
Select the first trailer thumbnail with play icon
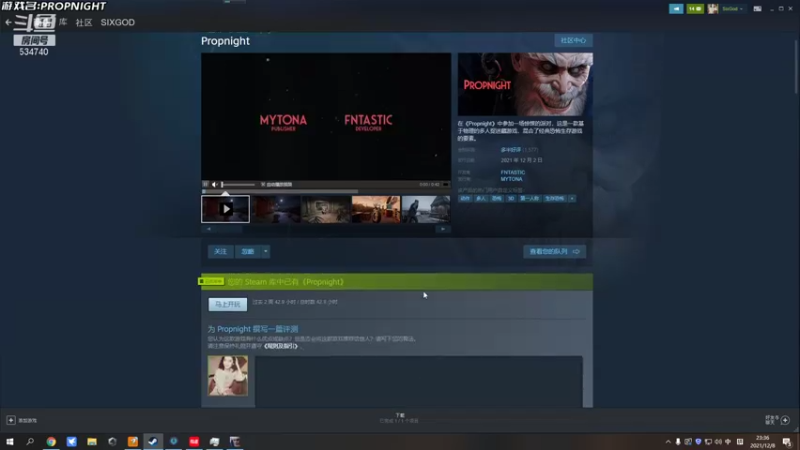point(226,209)
